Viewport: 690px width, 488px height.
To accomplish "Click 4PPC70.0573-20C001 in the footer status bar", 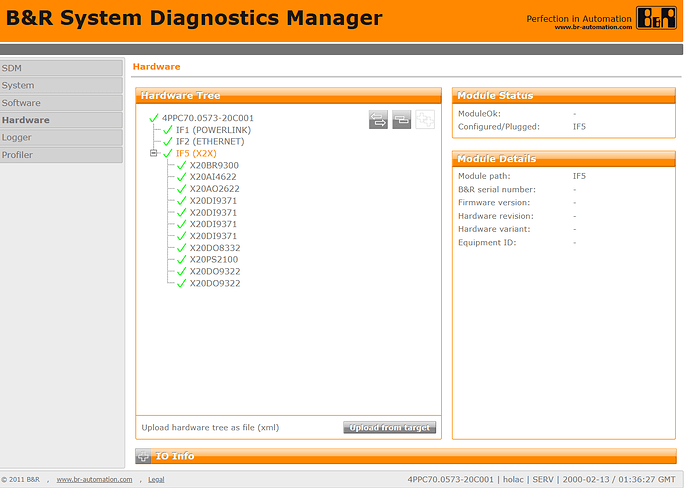I will tap(450, 479).
